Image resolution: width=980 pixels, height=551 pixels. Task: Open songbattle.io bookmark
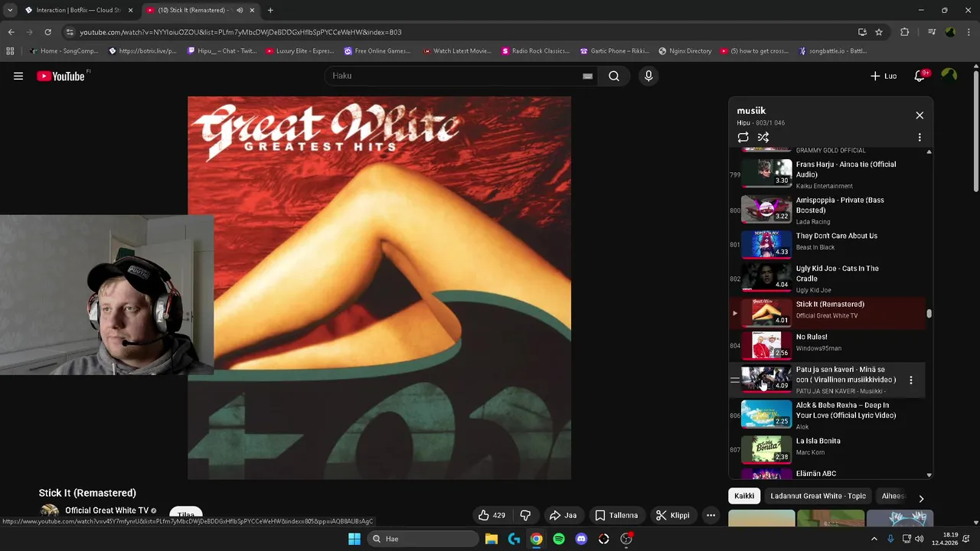click(x=833, y=51)
